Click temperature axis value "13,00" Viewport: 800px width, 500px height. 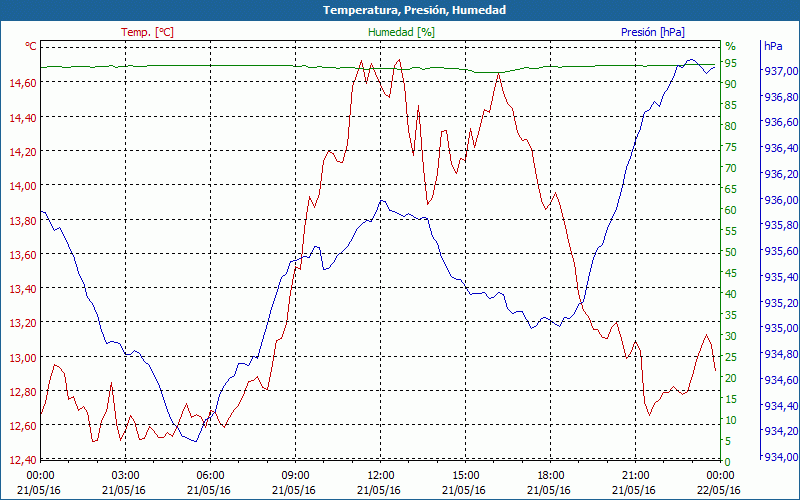[23, 358]
